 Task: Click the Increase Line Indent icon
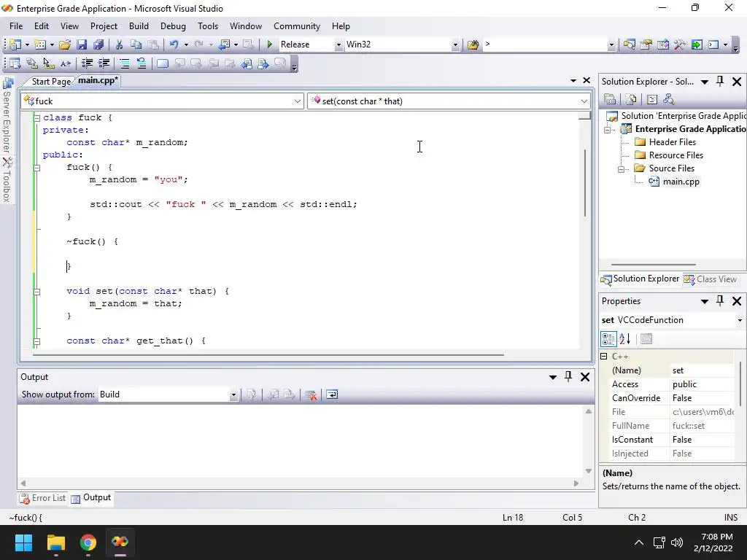(x=104, y=63)
